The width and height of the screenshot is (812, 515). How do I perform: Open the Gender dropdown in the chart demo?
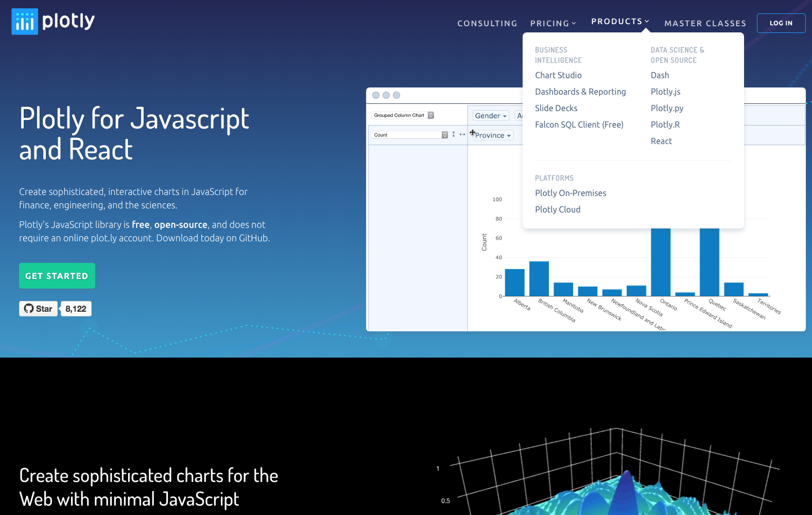tap(491, 116)
